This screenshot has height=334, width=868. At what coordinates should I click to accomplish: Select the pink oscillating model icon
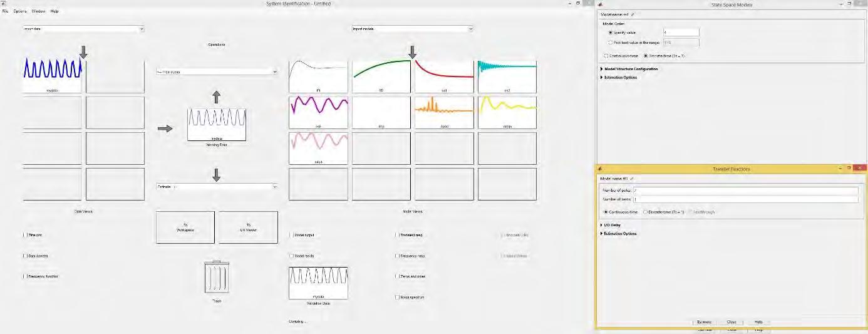coord(318,148)
